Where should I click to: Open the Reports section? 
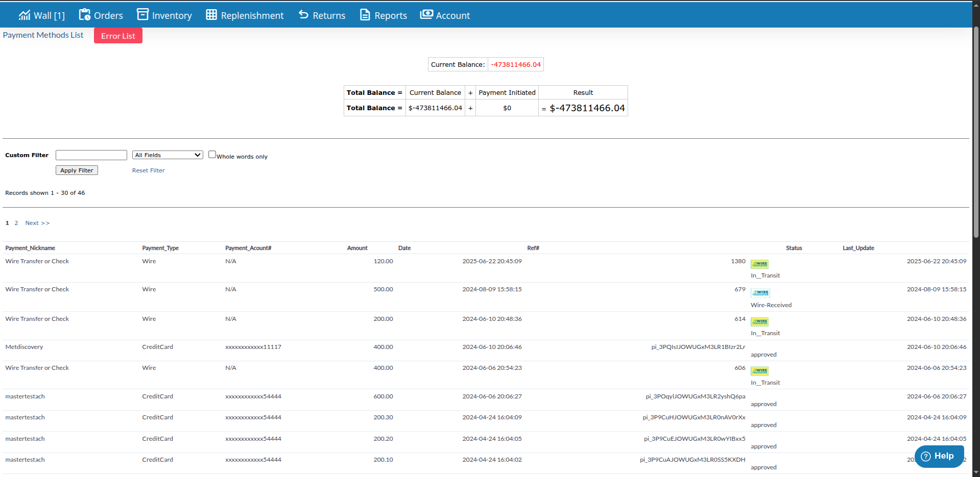point(383,15)
